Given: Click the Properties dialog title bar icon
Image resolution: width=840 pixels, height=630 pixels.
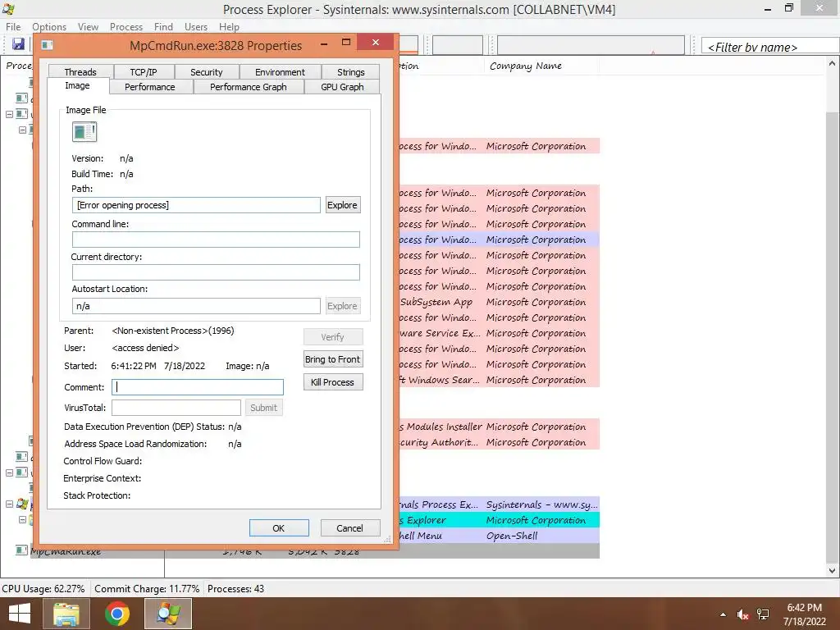Looking at the screenshot, I should point(47,45).
